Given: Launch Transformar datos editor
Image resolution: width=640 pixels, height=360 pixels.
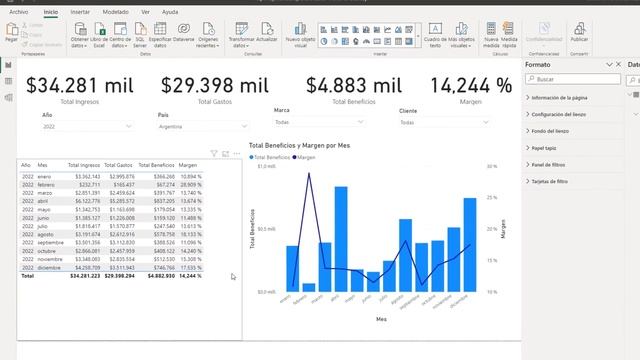Looking at the screenshot, I should click(242, 35).
